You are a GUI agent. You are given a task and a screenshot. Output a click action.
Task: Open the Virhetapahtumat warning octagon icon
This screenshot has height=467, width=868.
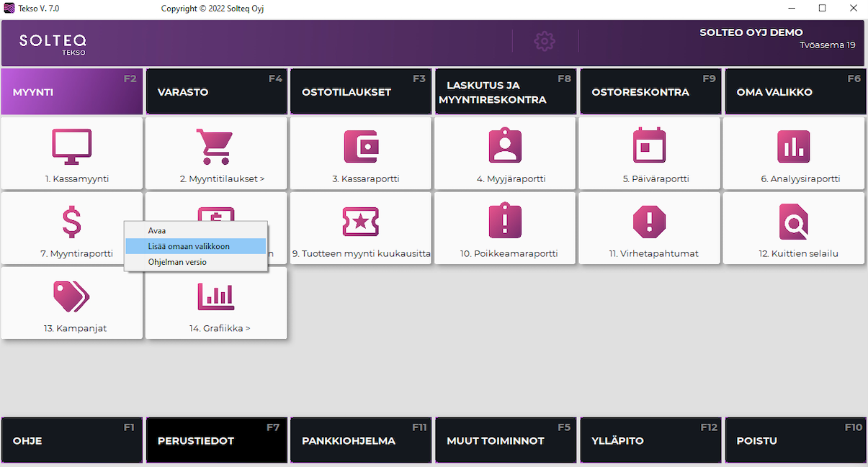pos(649,222)
